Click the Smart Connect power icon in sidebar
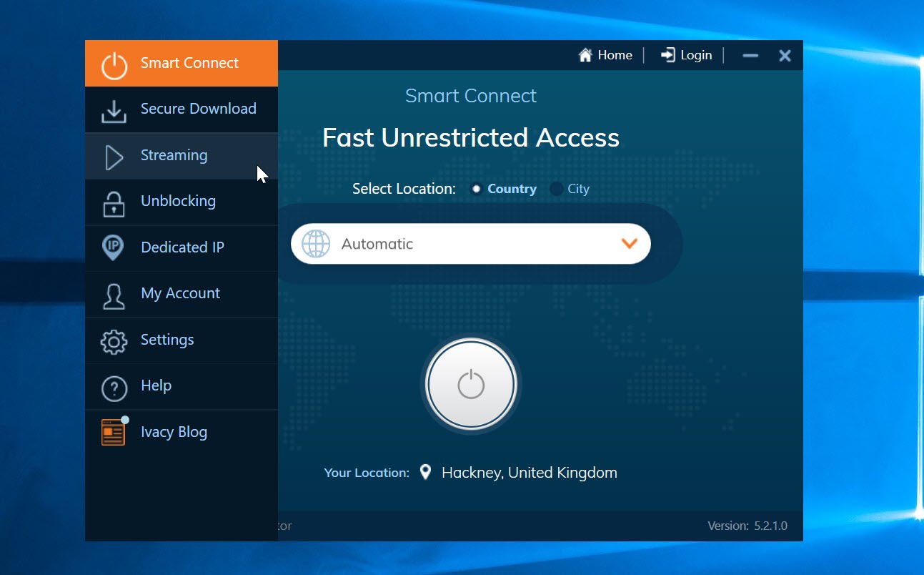 114,65
